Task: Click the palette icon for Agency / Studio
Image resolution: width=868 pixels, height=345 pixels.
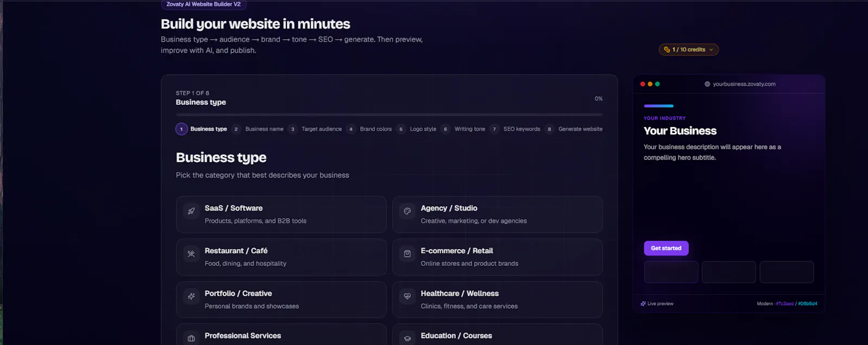Action: pyautogui.click(x=407, y=211)
